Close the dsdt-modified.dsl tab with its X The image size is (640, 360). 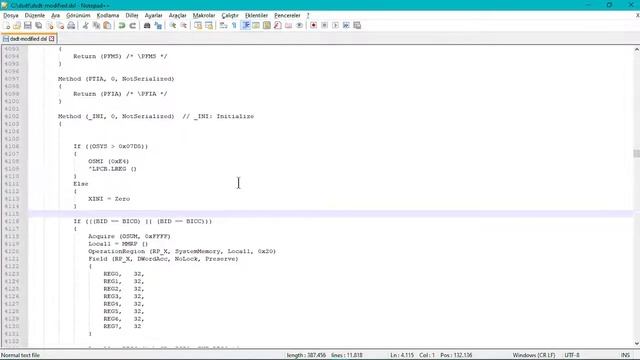52,39
